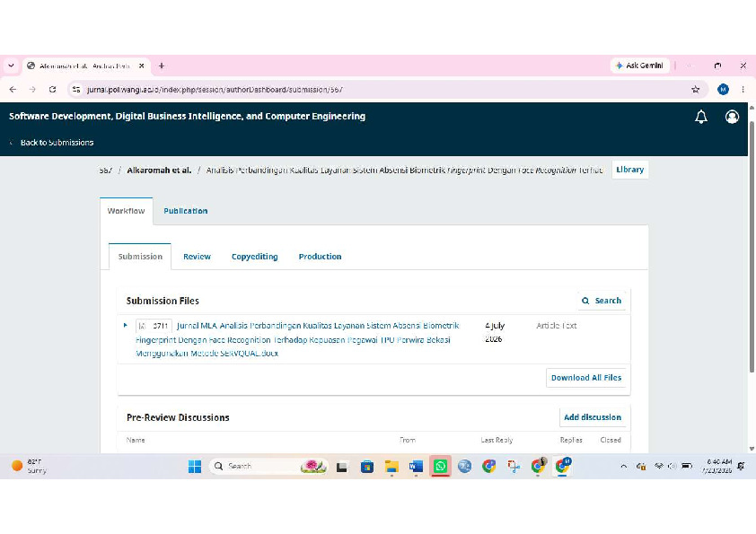Select the Submission stage tab
This screenshot has width=756, height=534.
point(140,257)
